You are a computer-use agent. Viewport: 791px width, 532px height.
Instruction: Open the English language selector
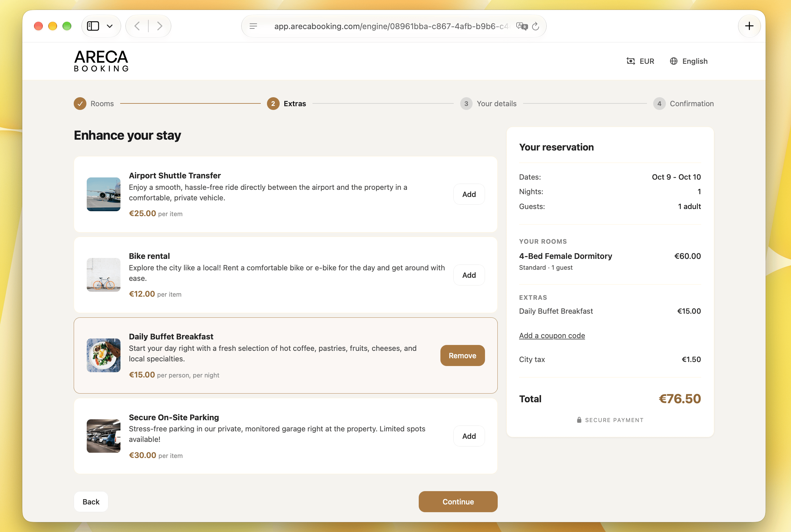coord(688,61)
